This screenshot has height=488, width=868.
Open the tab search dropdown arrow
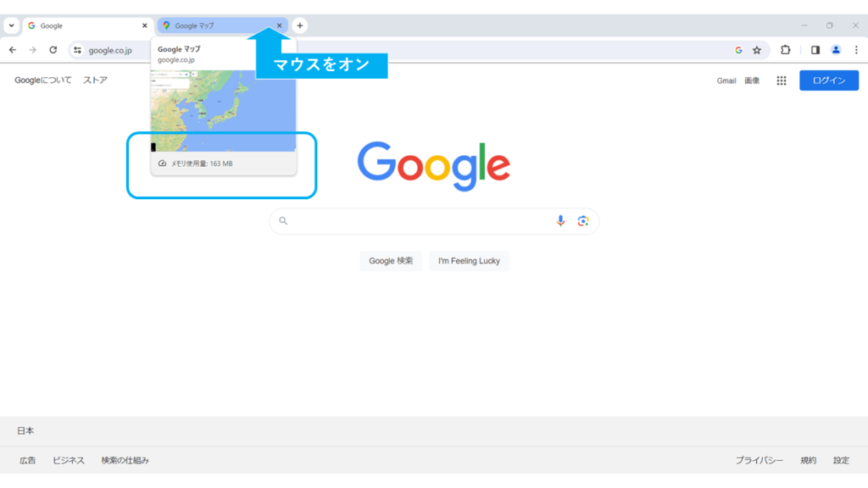[x=12, y=25]
